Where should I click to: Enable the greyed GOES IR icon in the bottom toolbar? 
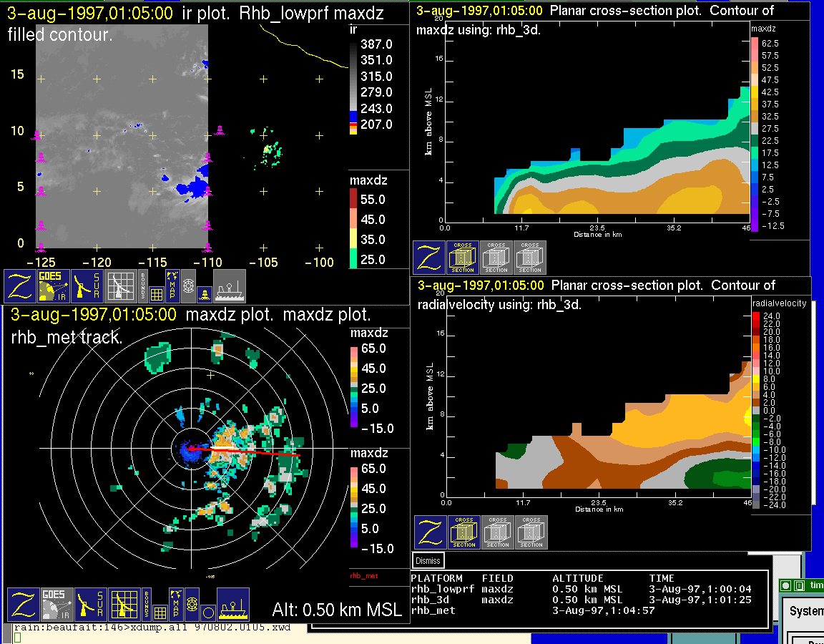[x=57, y=605]
